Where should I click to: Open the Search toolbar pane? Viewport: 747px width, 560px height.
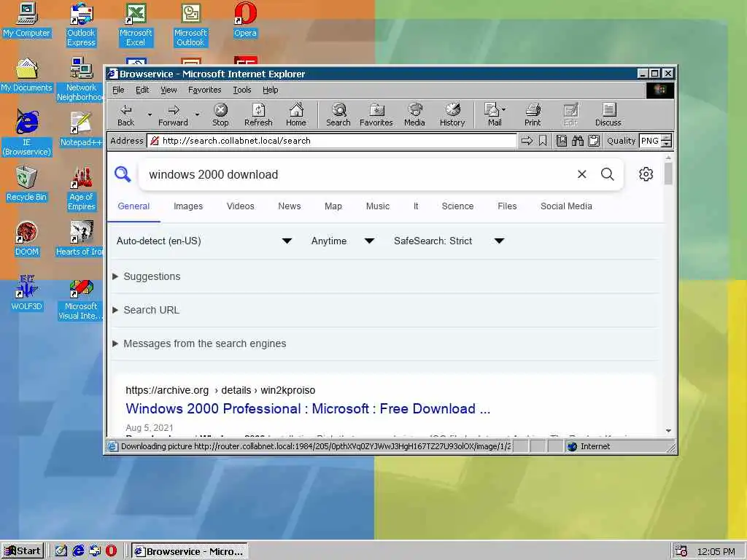pyautogui.click(x=338, y=115)
